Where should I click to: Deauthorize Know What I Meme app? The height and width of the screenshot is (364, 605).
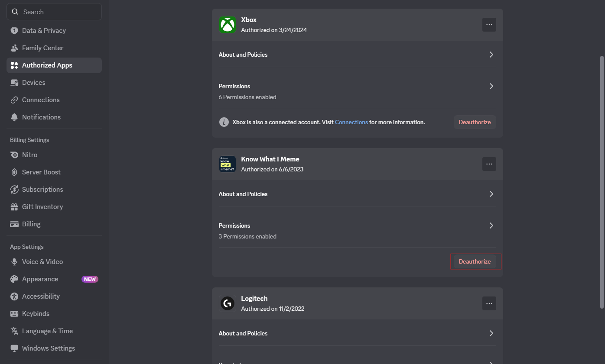coord(475,261)
